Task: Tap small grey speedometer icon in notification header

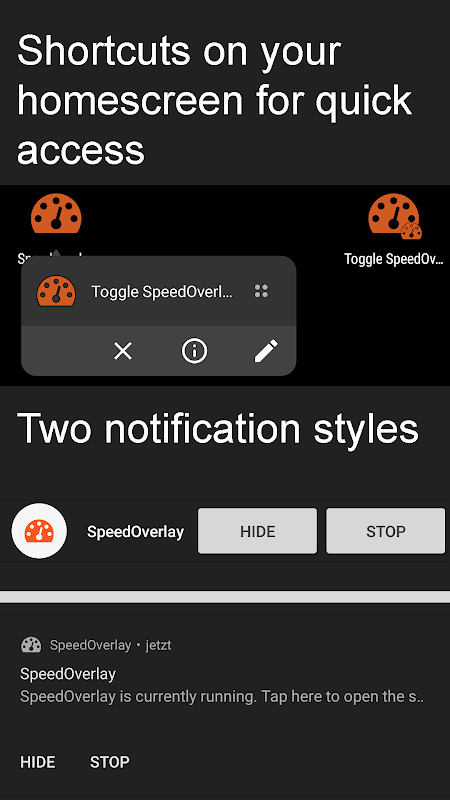Action: pyautogui.click(x=31, y=645)
